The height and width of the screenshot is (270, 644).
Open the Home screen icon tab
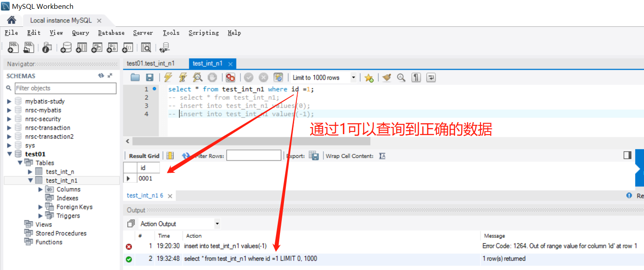[x=11, y=20]
